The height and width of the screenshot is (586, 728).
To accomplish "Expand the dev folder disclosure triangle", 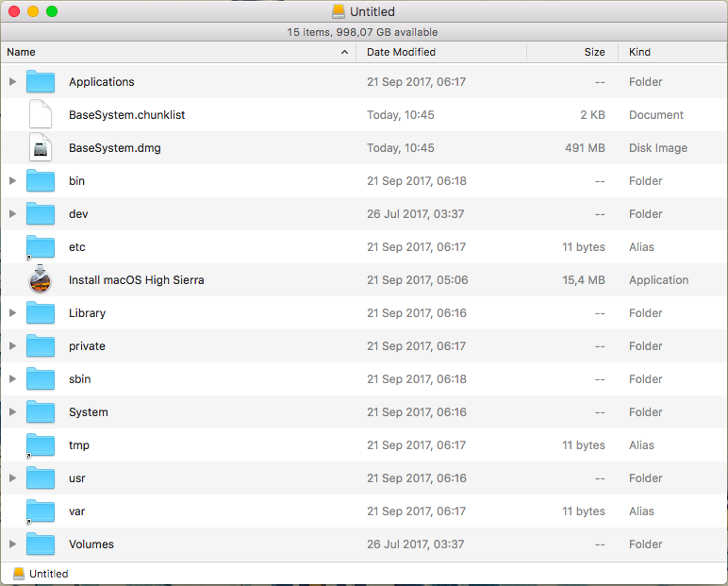I will [x=12, y=214].
